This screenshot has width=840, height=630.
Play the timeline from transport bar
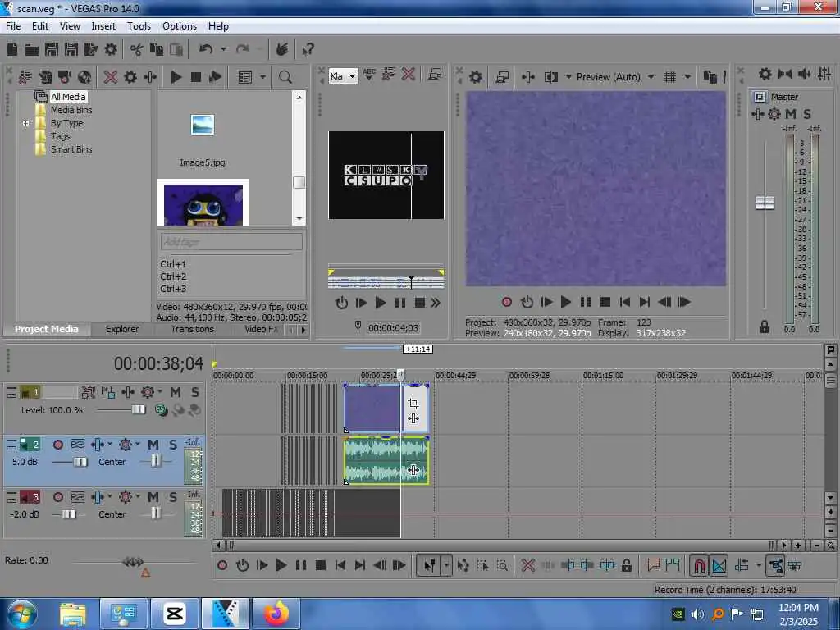[281, 565]
